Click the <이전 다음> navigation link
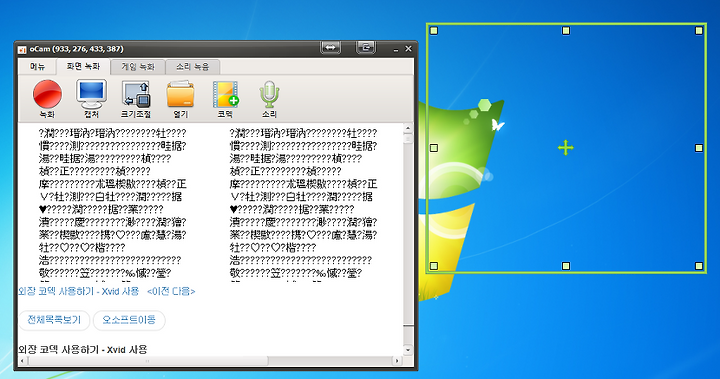 [171, 291]
